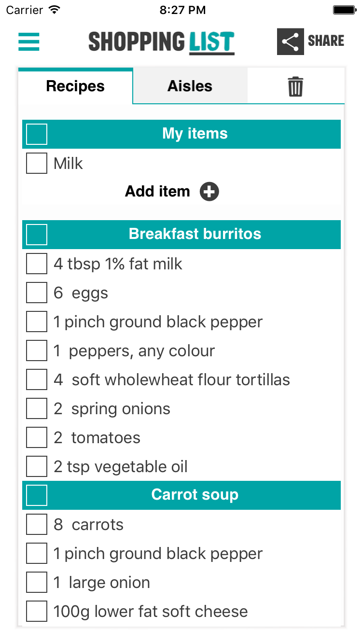Tap the trash can delete icon
Viewport: 362px width, 644px height.
point(295,87)
